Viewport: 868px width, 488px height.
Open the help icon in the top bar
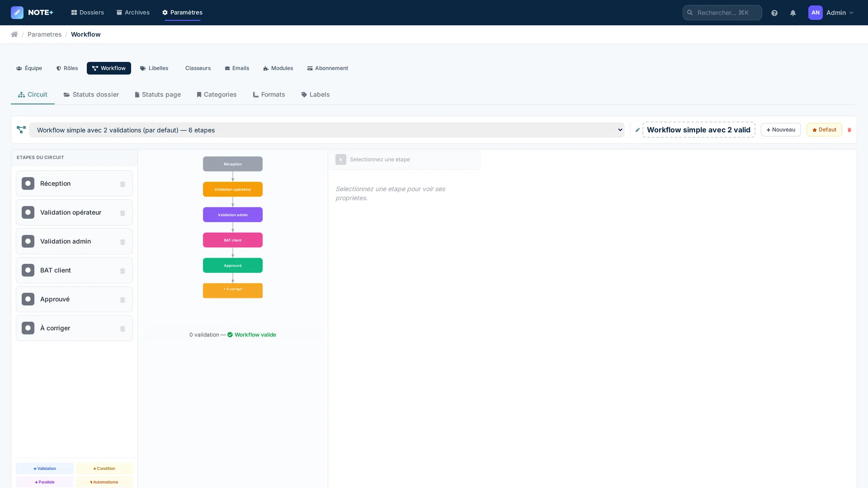(x=774, y=13)
